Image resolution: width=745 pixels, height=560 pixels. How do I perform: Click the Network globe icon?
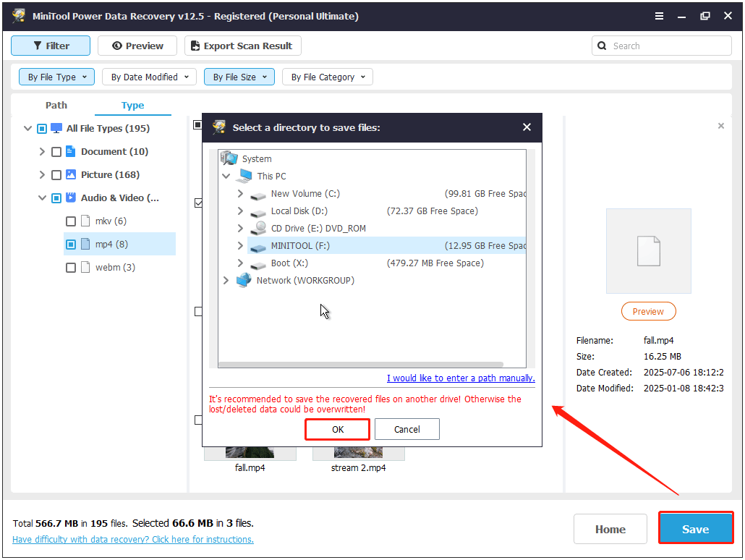(244, 281)
